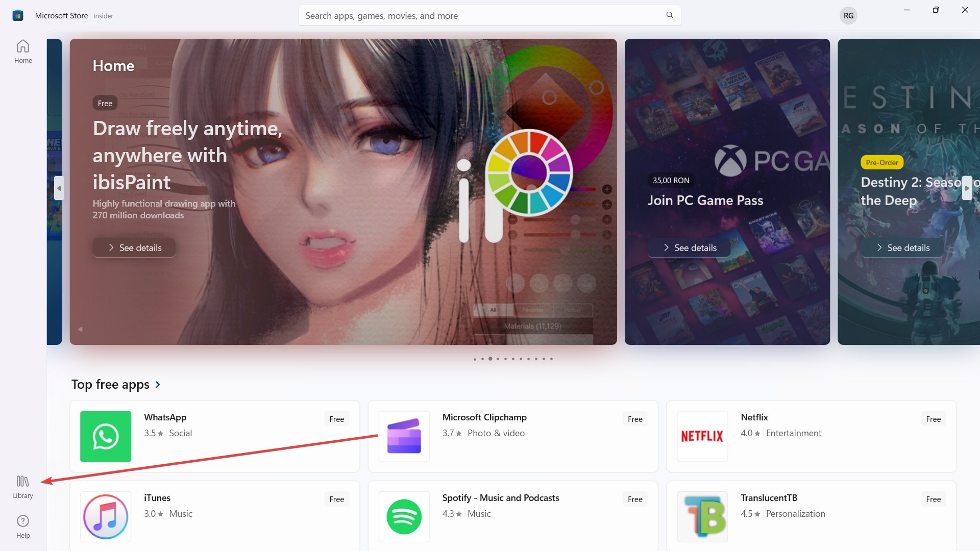Select the Microsoft Store search field
The image size is (980, 551).
[x=490, y=15]
